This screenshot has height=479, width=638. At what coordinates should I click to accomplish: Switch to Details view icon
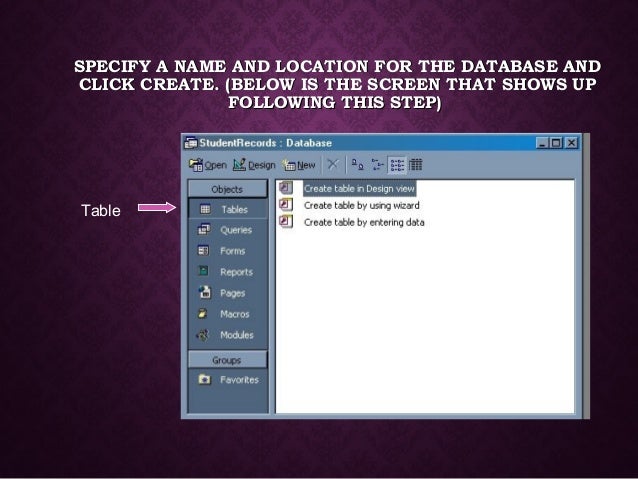pos(415,164)
